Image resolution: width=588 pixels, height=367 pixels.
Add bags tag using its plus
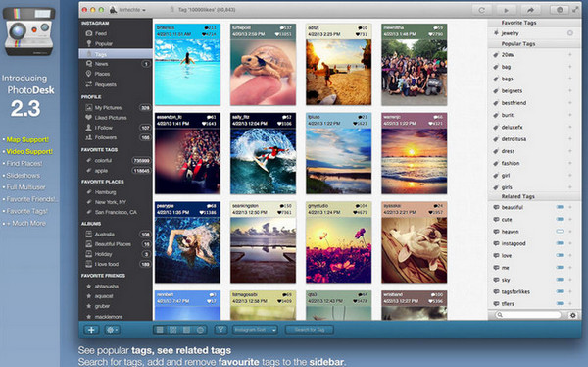[570, 79]
